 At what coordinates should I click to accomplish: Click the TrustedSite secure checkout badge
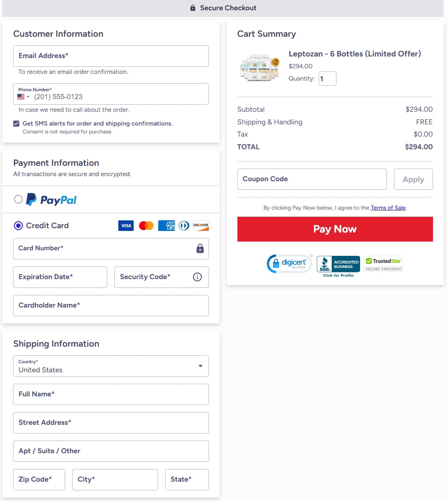tap(383, 264)
